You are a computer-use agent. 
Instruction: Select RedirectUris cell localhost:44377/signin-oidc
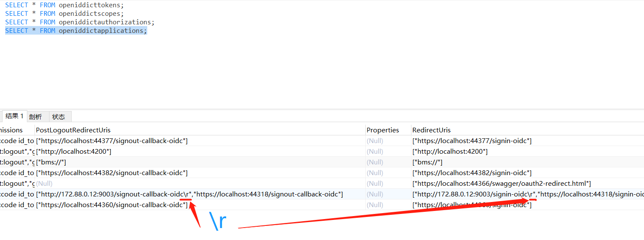527,141
